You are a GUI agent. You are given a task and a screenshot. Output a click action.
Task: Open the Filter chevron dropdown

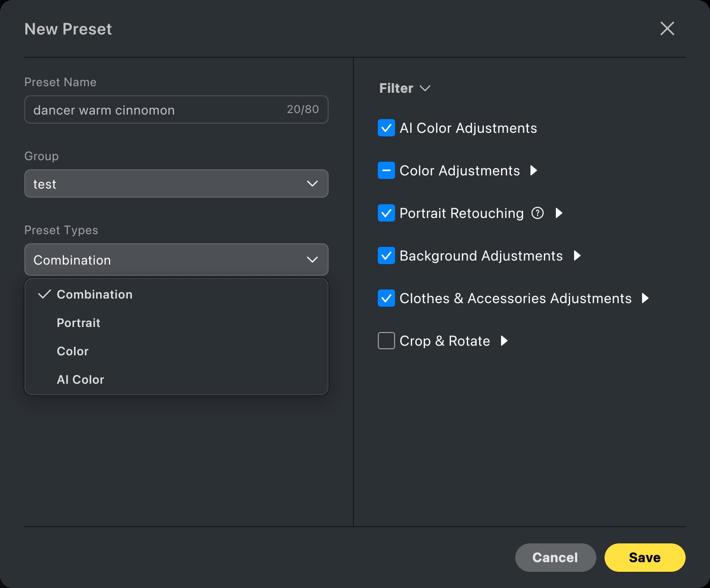click(x=425, y=88)
